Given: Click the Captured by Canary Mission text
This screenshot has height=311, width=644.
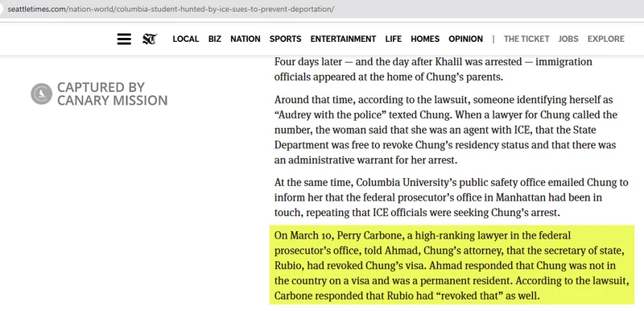Looking at the screenshot, I should point(112,93).
